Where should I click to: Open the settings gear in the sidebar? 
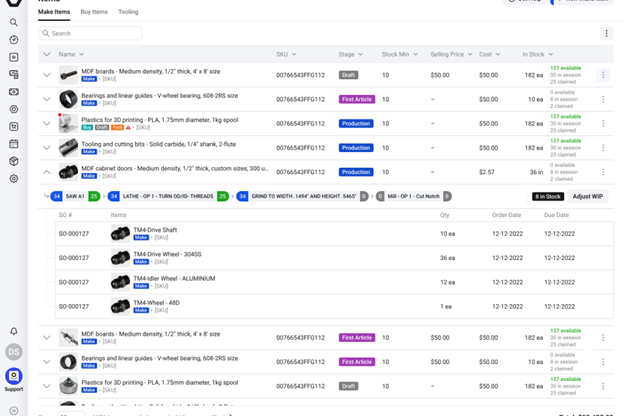14,179
